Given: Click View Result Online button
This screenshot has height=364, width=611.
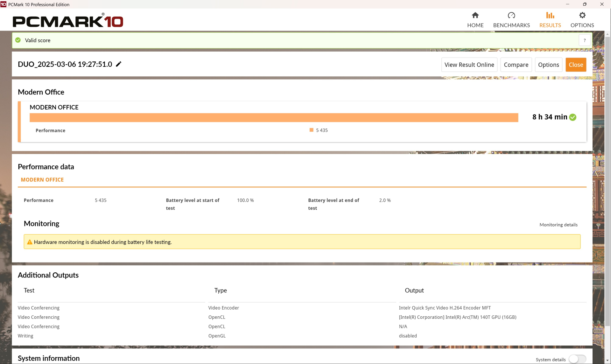Looking at the screenshot, I should coord(469,65).
